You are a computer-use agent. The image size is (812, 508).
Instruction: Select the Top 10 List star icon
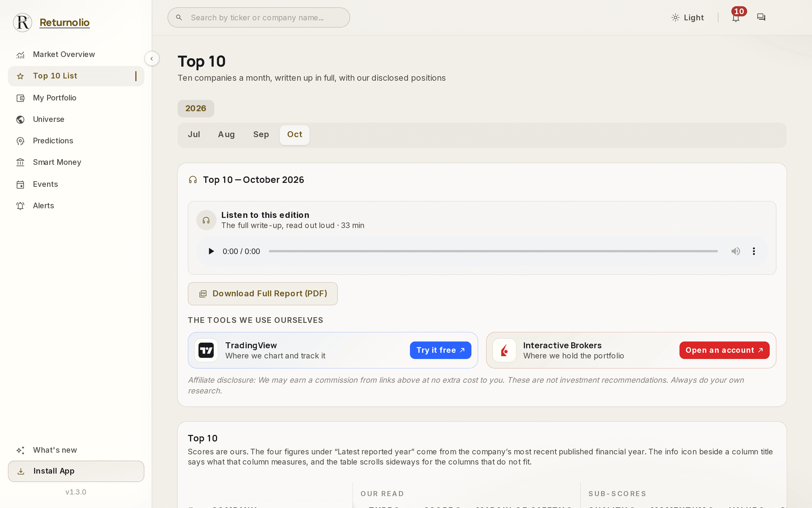tap(21, 76)
